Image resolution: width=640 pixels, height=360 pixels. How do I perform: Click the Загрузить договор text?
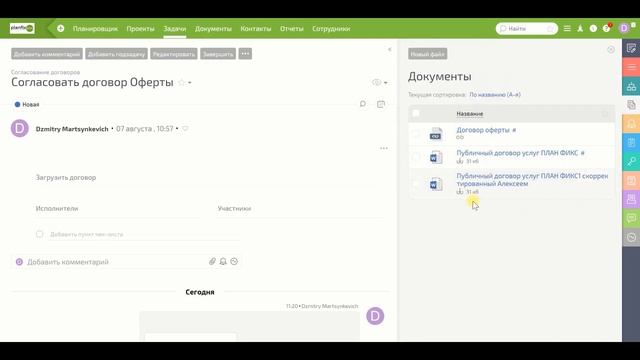click(x=66, y=178)
